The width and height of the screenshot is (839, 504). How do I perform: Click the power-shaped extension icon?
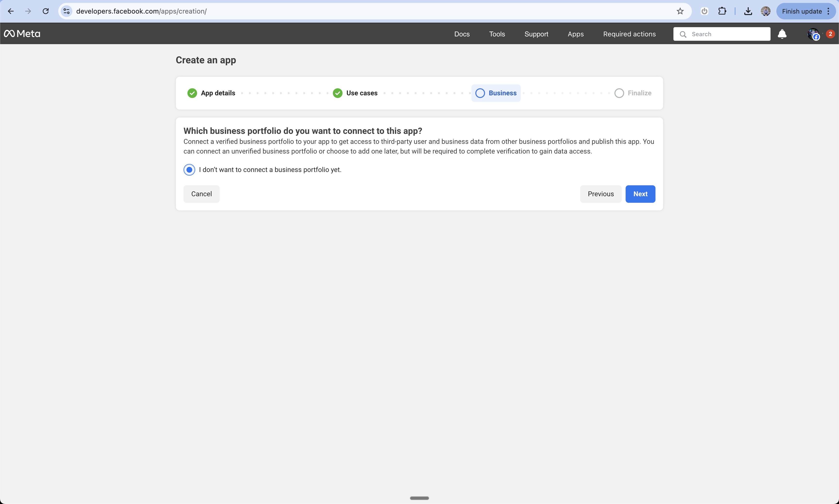pos(704,11)
